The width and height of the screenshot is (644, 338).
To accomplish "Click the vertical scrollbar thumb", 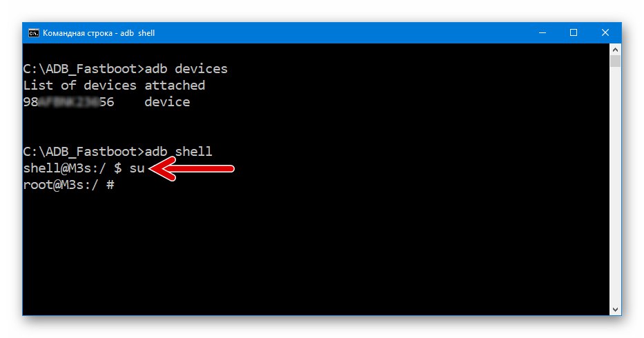I will pyautogui.click(x=616, y=62).
